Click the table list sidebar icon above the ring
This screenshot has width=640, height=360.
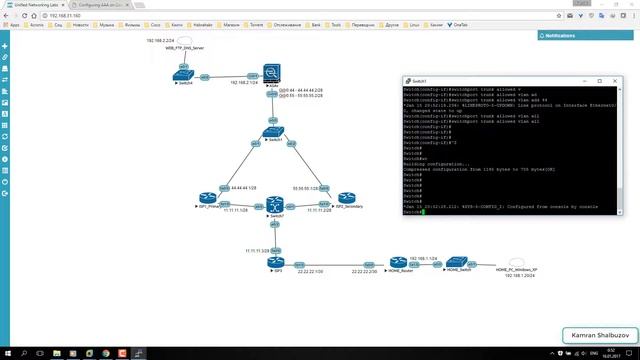pos(5,171)
